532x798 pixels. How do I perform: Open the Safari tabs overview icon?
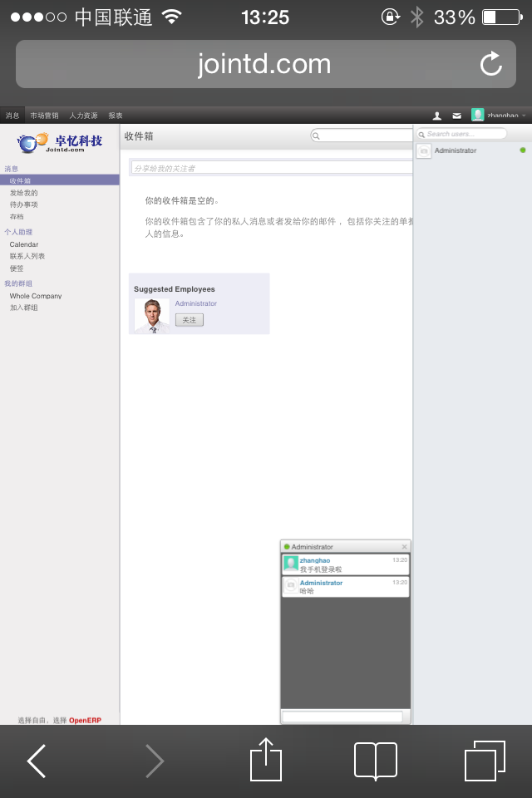[484, 760]
